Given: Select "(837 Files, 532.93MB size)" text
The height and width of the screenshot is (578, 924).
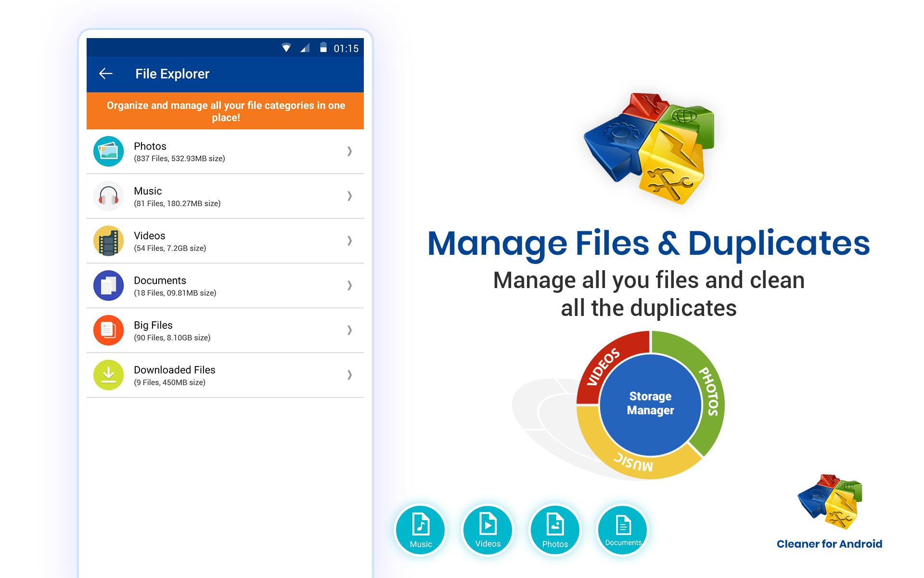Looking at the screenshot, I should click(x=180, y=158).
